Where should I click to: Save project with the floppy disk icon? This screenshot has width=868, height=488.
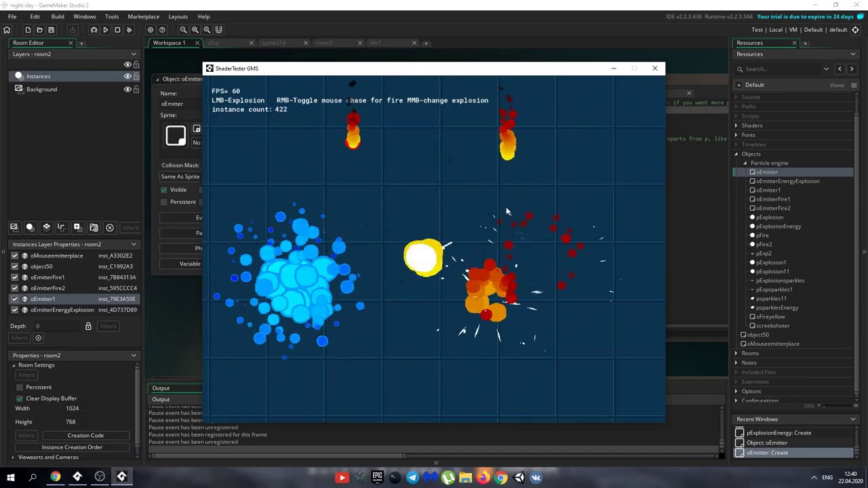pyautogui.click(x=51, y=30)
